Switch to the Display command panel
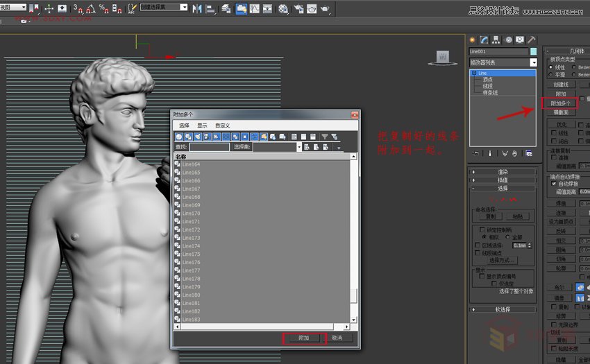Screen dimensions: 590x364 point(520,40)
